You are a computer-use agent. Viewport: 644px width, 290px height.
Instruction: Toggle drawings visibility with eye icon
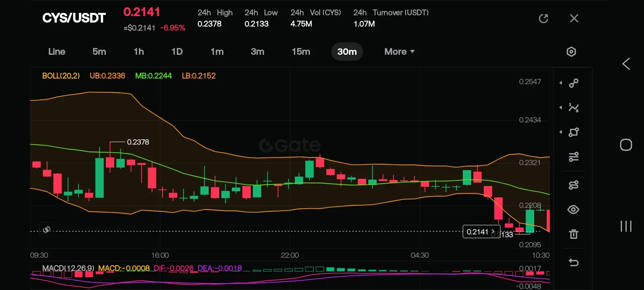[574, 209]
